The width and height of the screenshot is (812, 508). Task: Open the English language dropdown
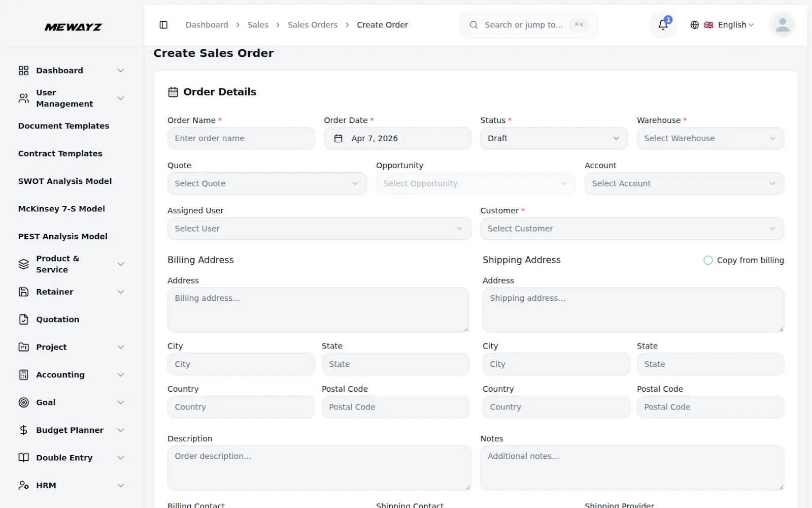pos(722,25)
